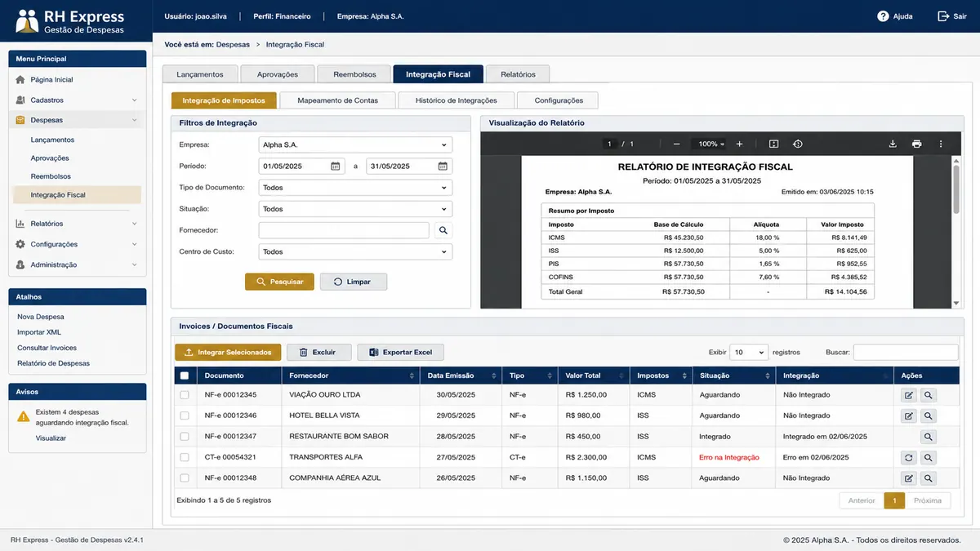Retry integration for CT-e 00054321
The width and height of the screenshot is (980, 551).
909,457
